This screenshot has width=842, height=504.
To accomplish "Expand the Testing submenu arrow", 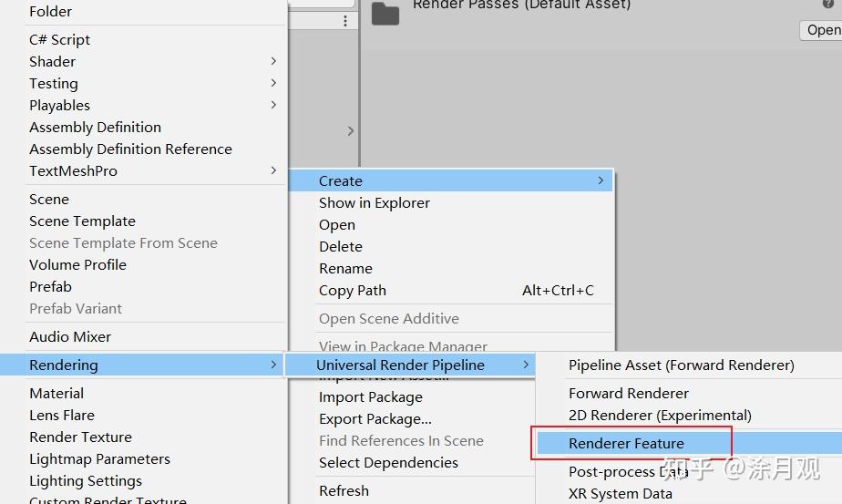I will (x=273, y=83).
